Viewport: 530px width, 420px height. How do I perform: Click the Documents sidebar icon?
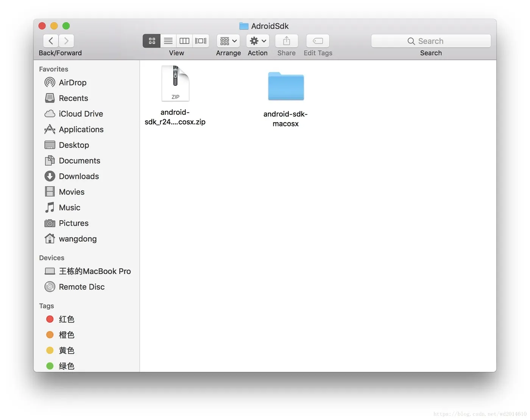[x=50, y=160]
